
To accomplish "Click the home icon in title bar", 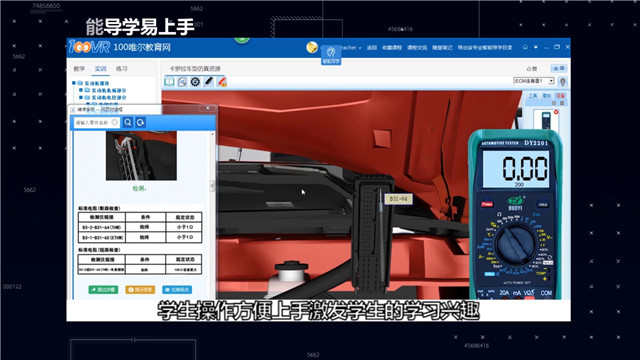I will [525, 47].
